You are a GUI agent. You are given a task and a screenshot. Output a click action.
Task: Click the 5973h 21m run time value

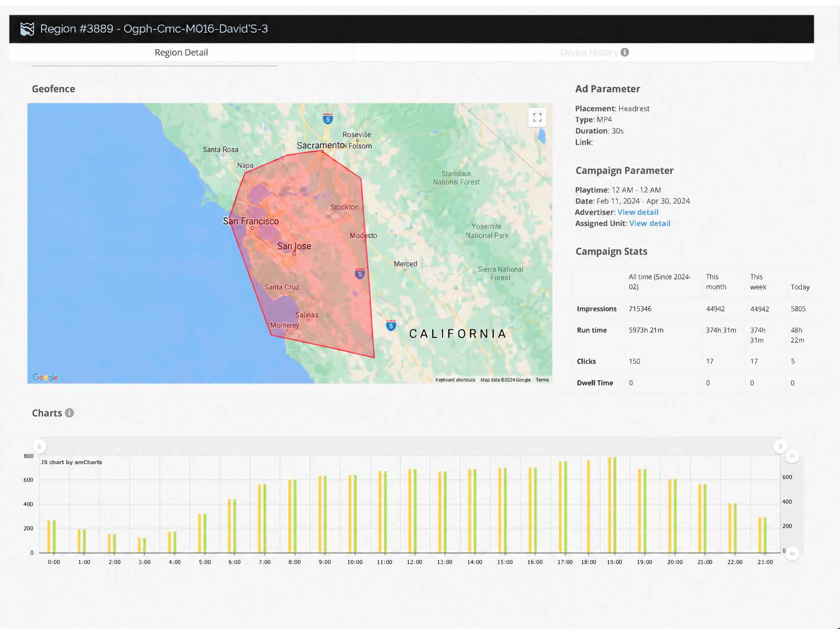click(646, 330)
